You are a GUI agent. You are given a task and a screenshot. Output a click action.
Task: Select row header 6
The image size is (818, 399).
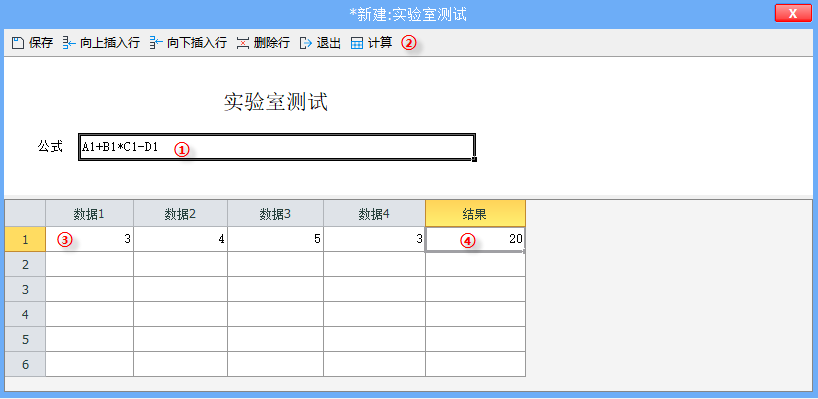click(25, 365)
